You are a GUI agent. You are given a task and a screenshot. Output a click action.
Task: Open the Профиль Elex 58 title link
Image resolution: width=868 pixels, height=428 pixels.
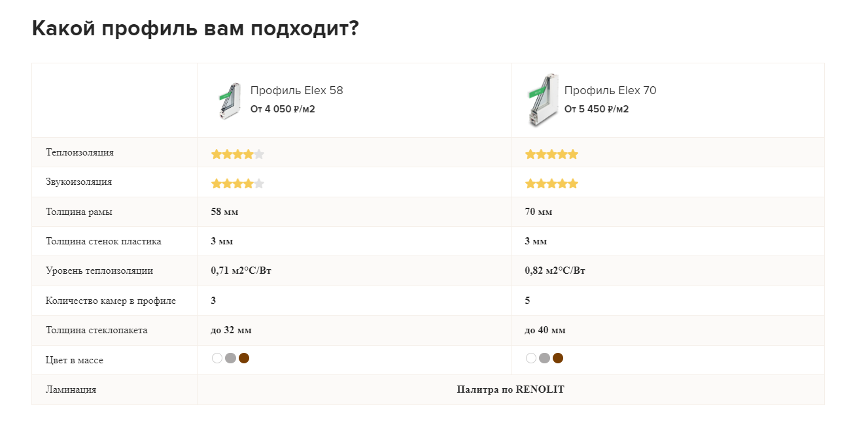pyautogui.click(x=296, y=91)
